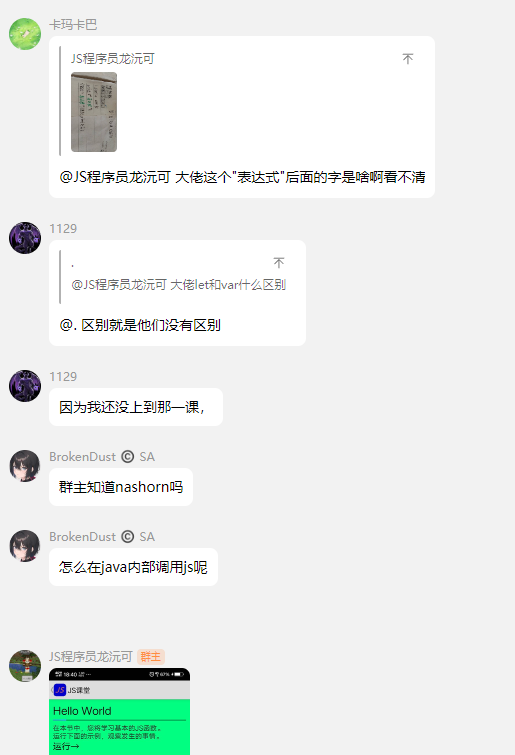Screen dimensions: 515x755
Task: Click the 卡玛卡巴 username
Action: [x=73, y=25]
